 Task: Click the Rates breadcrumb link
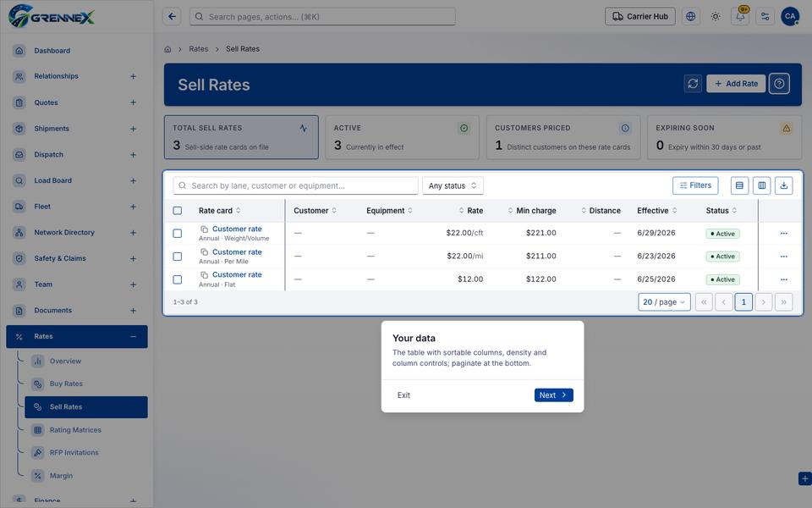point(198,49)
